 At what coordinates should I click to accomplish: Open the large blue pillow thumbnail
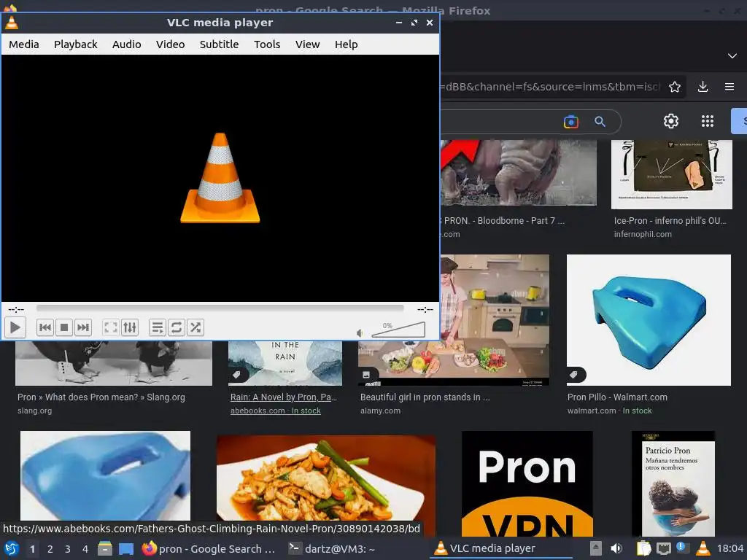(105, 475)
